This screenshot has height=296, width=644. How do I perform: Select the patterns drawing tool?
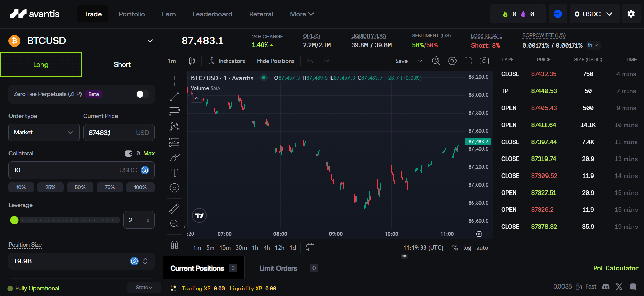pyautogui.click(x=174, y=127)
